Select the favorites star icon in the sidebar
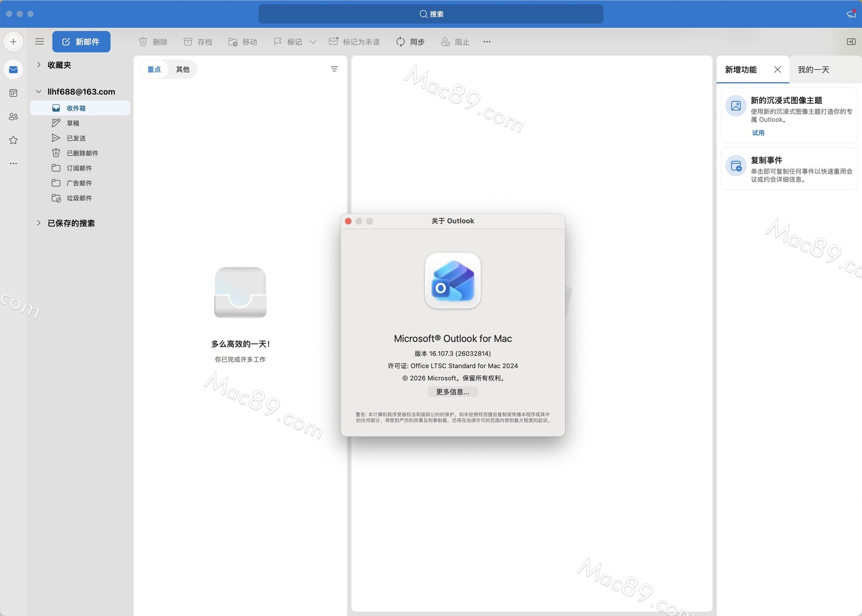Image resolution: width=862 pixels, height=616 pixels. (13, 140)
